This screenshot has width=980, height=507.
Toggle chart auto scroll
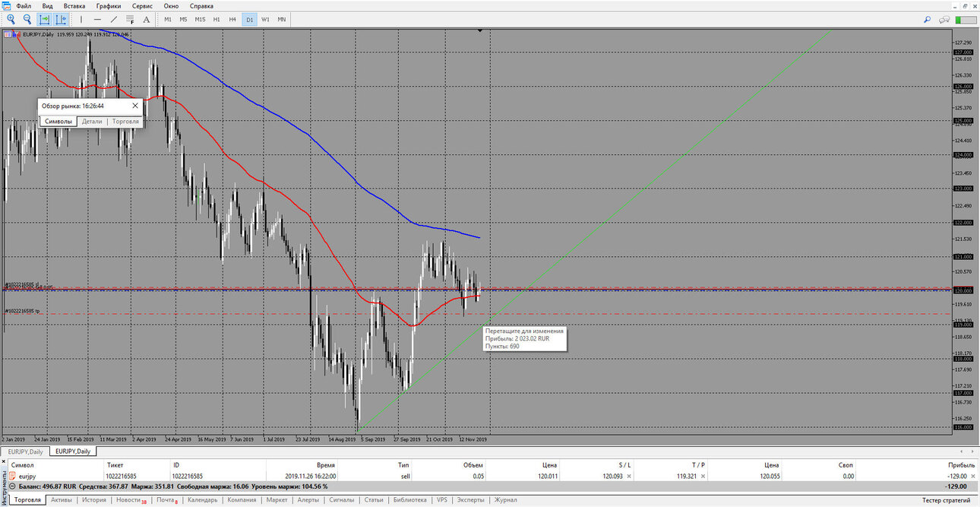(x=45, y=19)
